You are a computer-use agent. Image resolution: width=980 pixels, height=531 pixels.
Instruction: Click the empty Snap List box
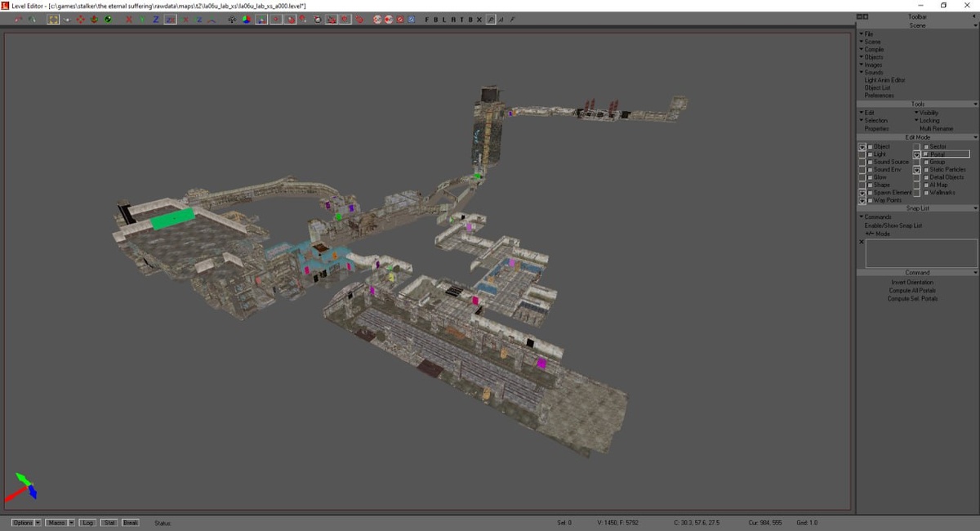tap(921, 253)
